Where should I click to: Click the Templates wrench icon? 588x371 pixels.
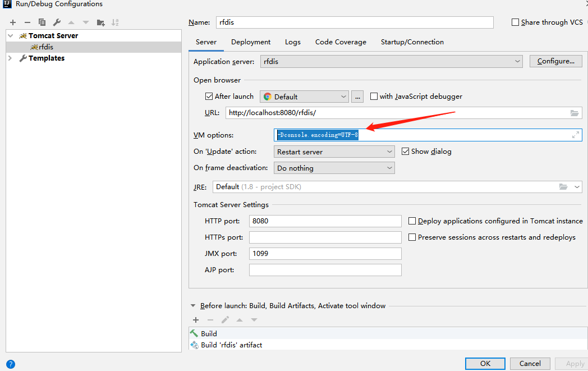(x=23, y=58)
